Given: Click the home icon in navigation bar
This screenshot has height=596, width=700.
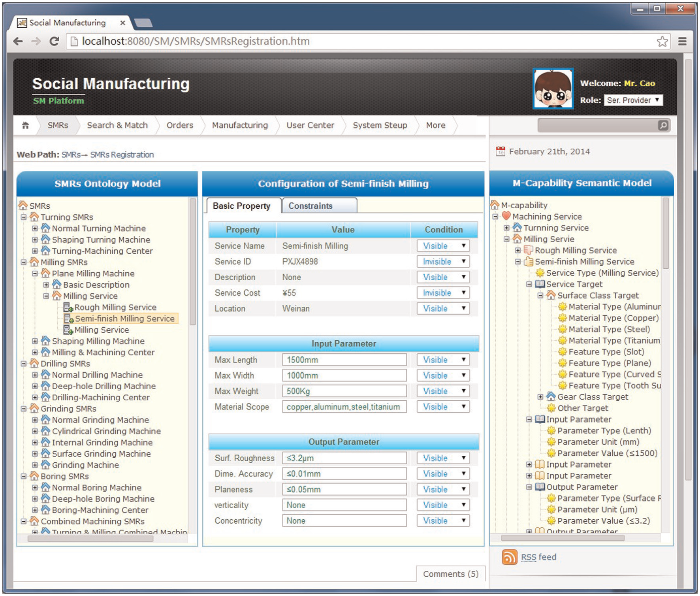Looking at the screenshot, I should click(25, 125).
